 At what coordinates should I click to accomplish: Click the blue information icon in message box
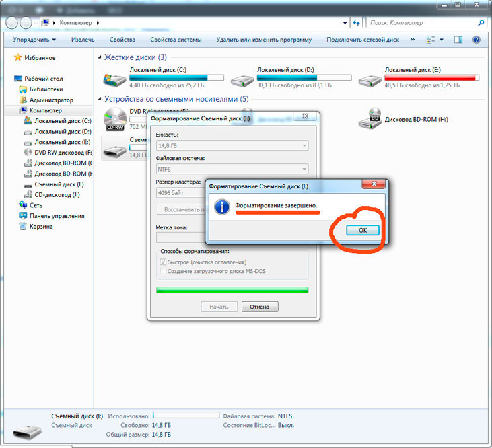click(x=222, y=207)
